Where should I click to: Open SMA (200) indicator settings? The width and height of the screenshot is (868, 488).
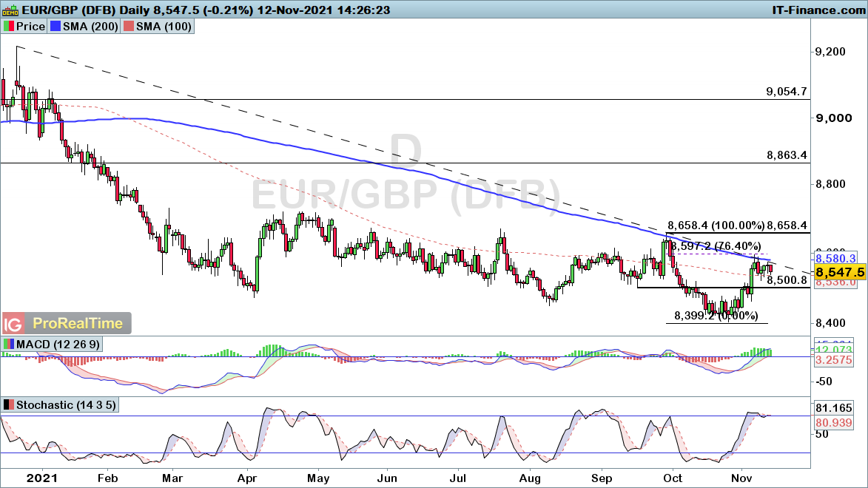tap(90, 26)
